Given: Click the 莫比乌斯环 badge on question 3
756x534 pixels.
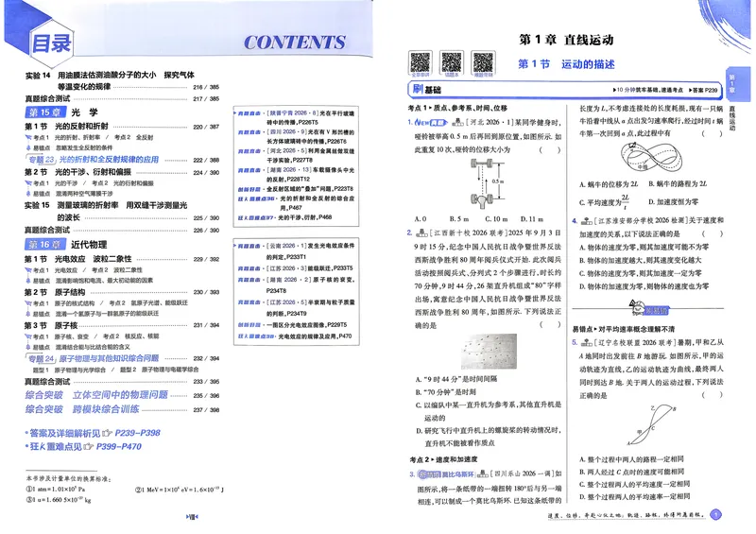Looking at the screenshot, I should tap(446, 474).
